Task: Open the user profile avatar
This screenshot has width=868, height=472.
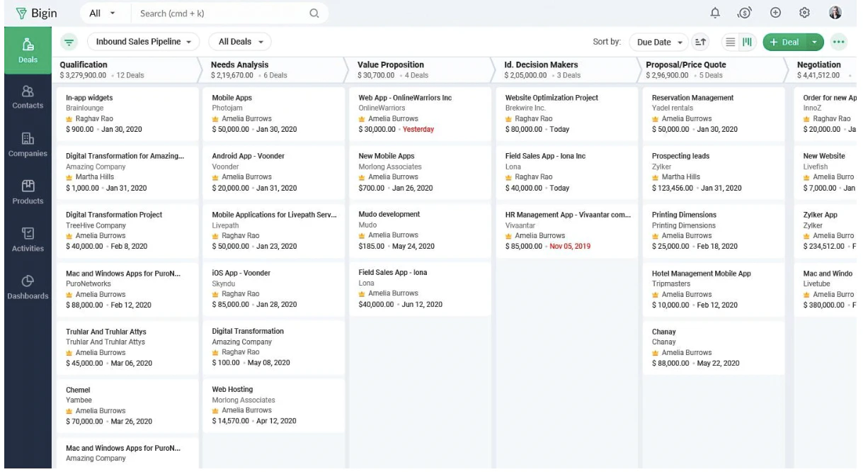Action: point(835,13)
